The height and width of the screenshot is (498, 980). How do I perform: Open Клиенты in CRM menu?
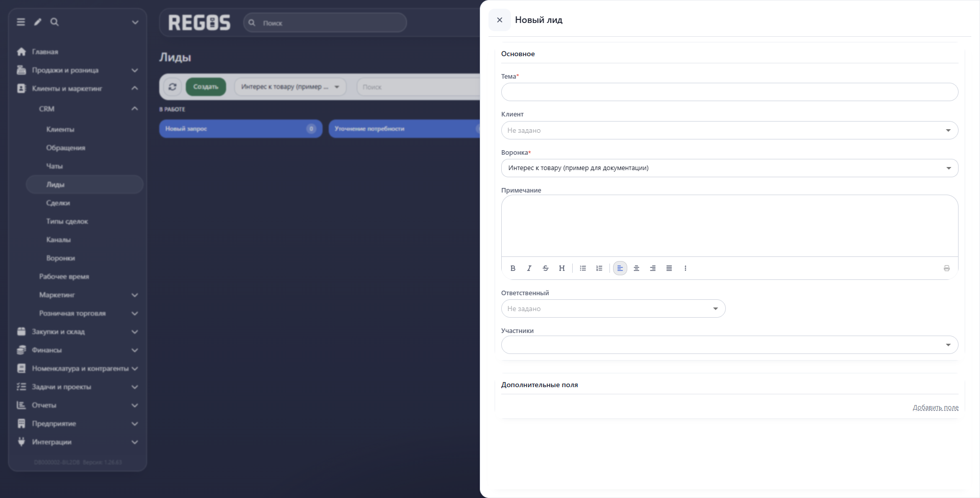coord(60,129)
